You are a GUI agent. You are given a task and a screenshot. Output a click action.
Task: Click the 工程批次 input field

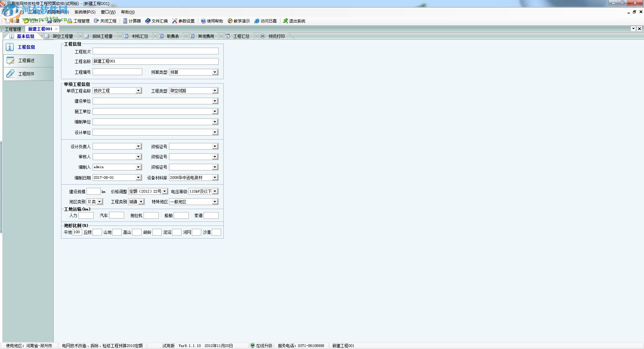(156, 51)
